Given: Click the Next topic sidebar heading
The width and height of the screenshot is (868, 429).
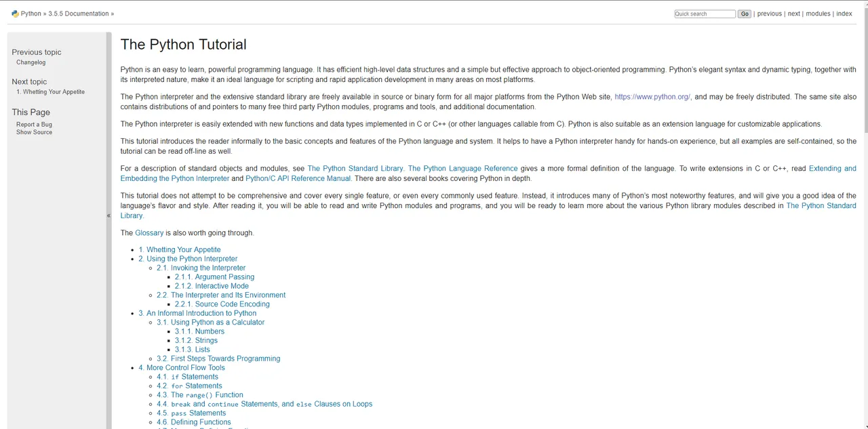Looking at the screenshot, I should (x=29, y=82).
